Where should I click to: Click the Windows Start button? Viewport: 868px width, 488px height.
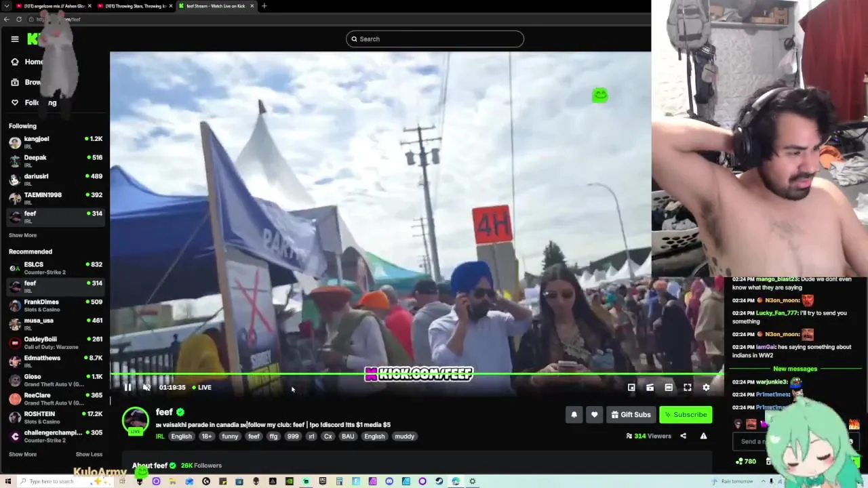[x=8, y=481]
